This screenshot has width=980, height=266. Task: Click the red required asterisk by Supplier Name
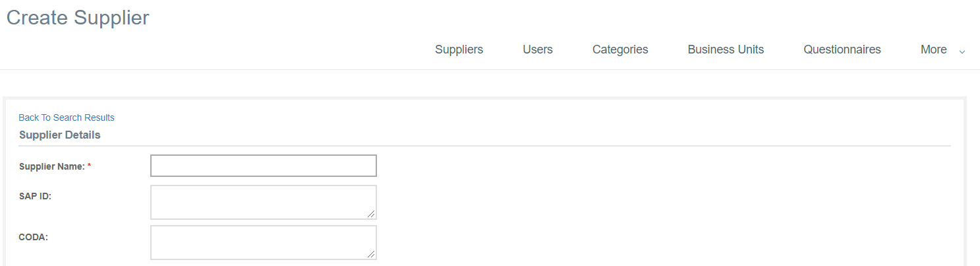tap(89, 166)
